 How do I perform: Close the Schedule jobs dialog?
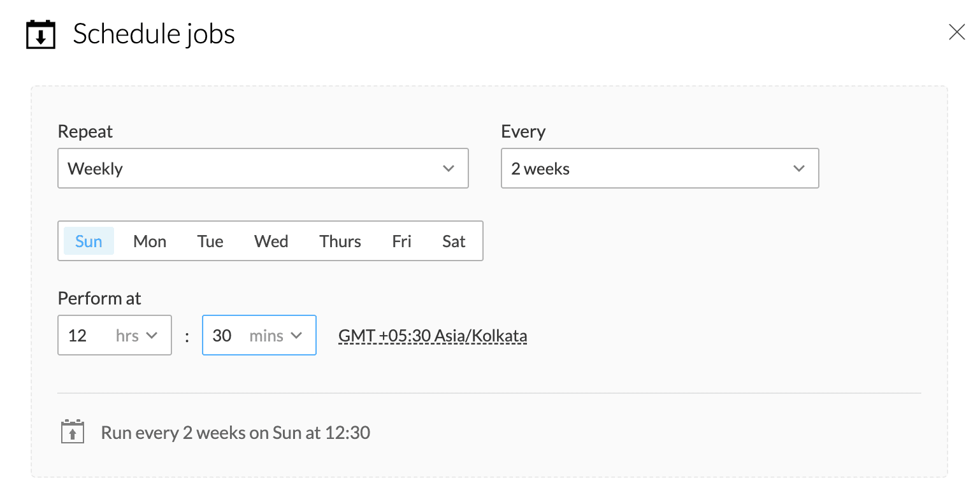[956, 32]
